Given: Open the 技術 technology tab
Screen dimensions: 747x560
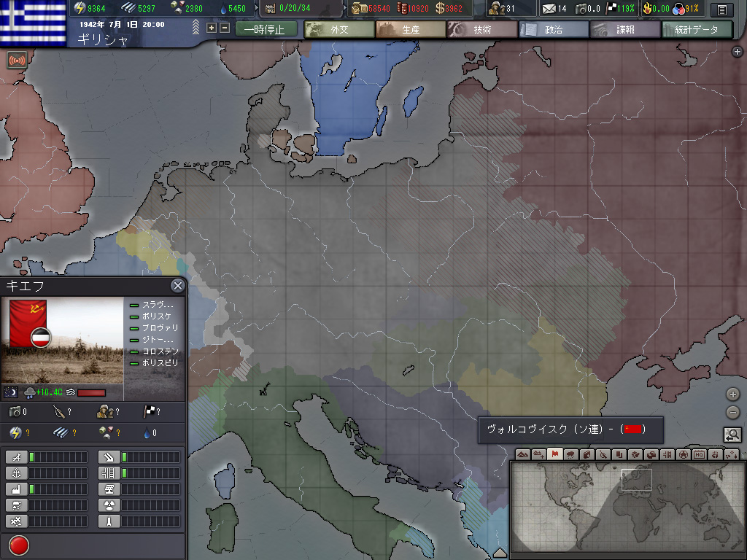Looking at the screenshot, I should [x=482, y=29].
